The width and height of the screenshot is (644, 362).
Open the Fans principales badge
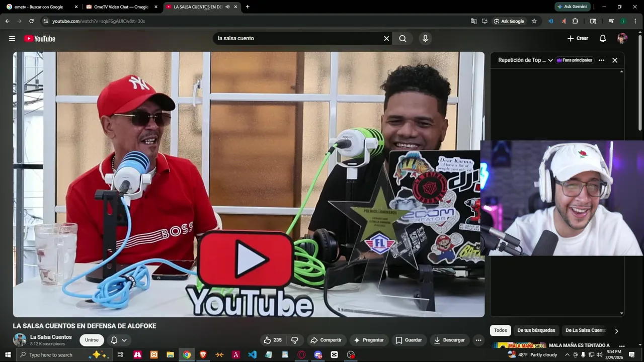(x=575, y=60)
